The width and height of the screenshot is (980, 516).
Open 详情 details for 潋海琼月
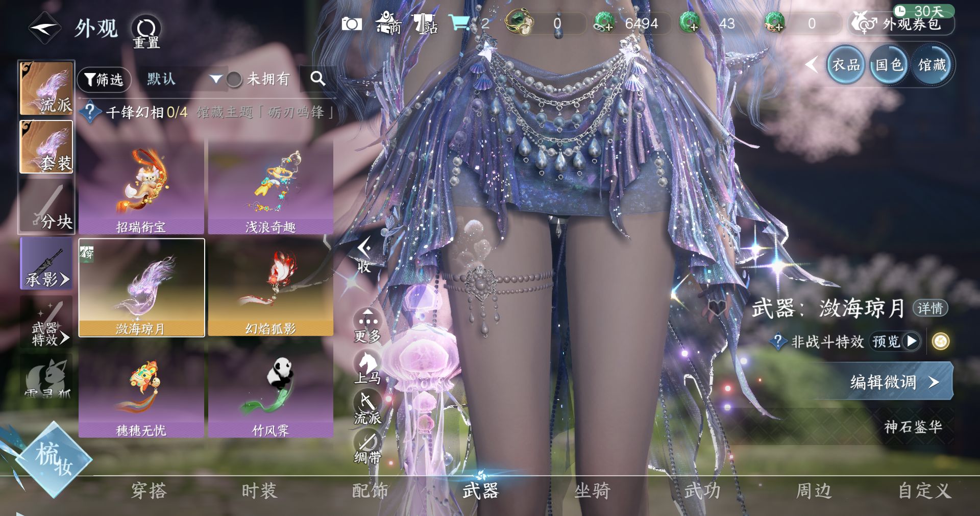(x=930, y=308)
